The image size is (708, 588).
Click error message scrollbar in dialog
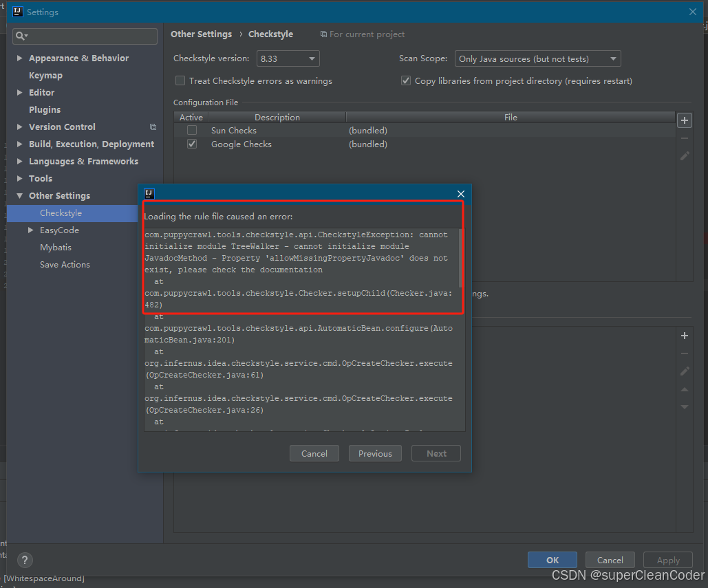[x=461, y=258]
